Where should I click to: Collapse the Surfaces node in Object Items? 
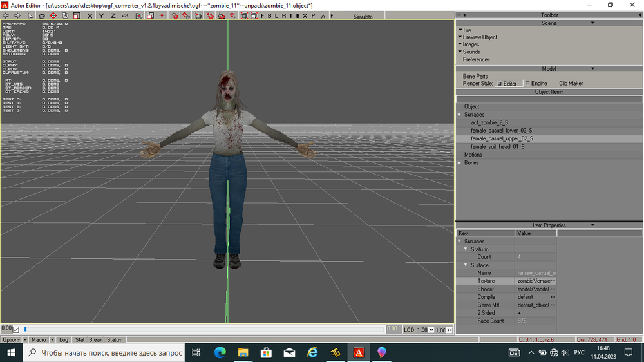tap(459, 115)
